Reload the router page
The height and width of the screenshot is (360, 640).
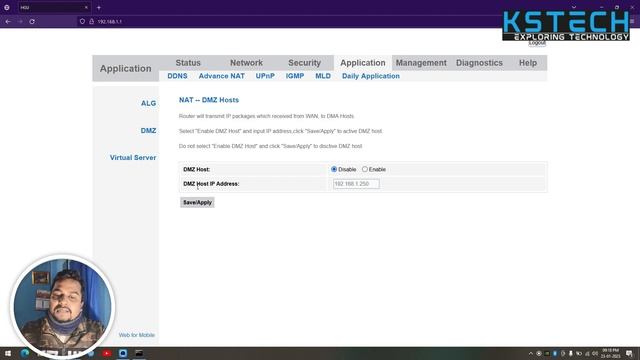32,21
